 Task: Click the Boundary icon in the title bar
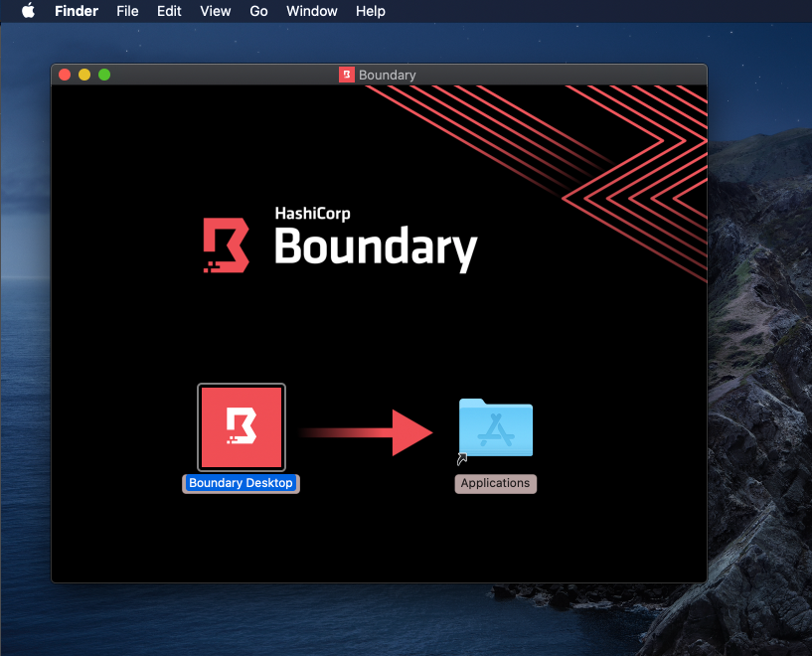(x=347, y=76)
